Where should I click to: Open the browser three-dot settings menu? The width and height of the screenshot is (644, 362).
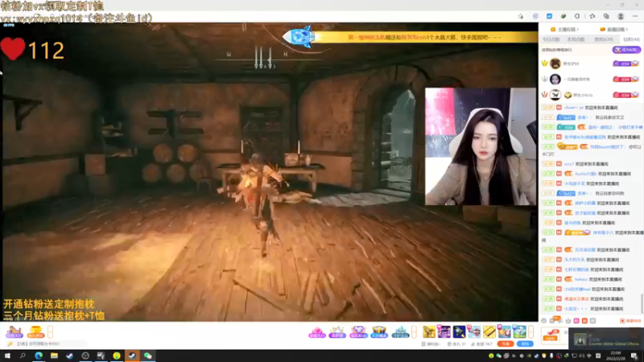[x=635, y=16]
